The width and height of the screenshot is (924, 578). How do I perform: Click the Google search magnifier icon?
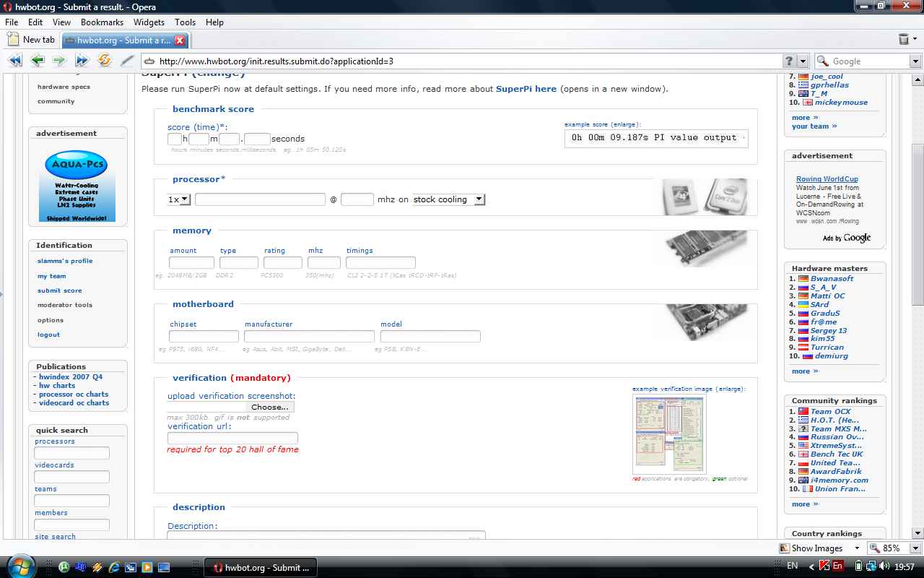pyautogui.click(x=822, y=61)
